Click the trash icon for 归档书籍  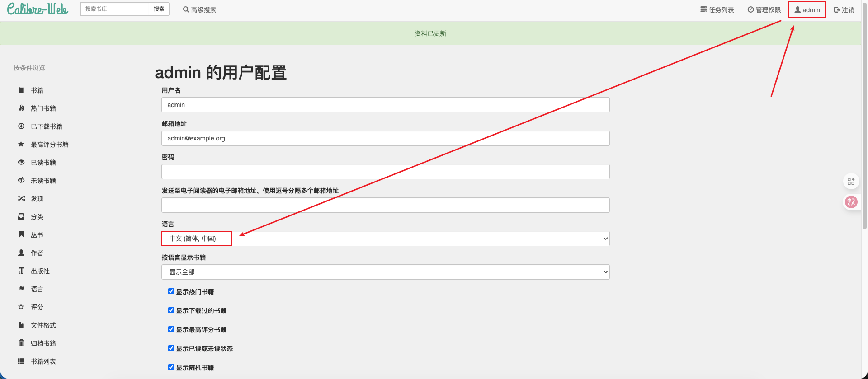pos(21,343)
